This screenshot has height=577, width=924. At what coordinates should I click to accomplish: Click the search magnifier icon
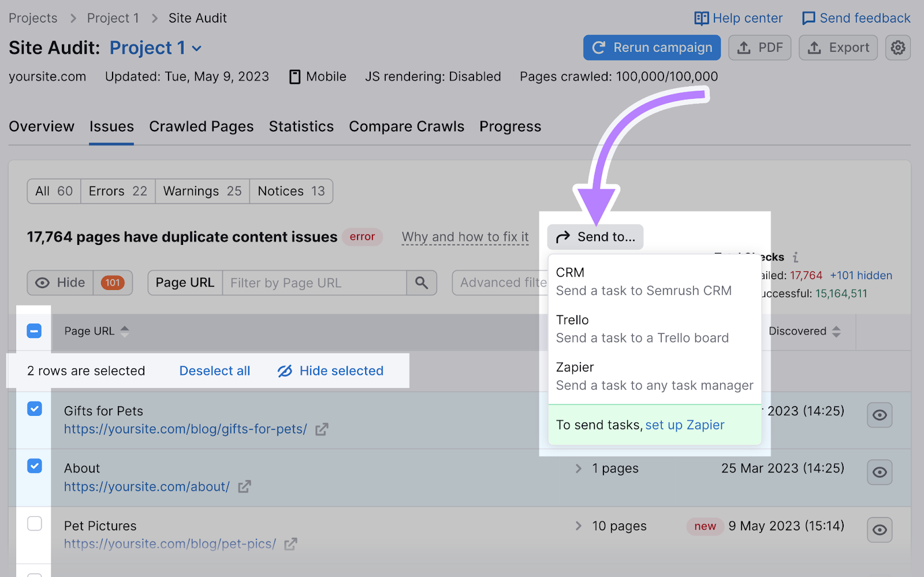coord(422,283)
